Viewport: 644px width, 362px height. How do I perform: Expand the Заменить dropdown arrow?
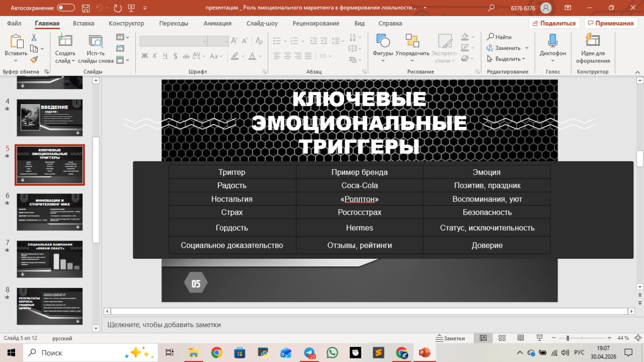527,48
